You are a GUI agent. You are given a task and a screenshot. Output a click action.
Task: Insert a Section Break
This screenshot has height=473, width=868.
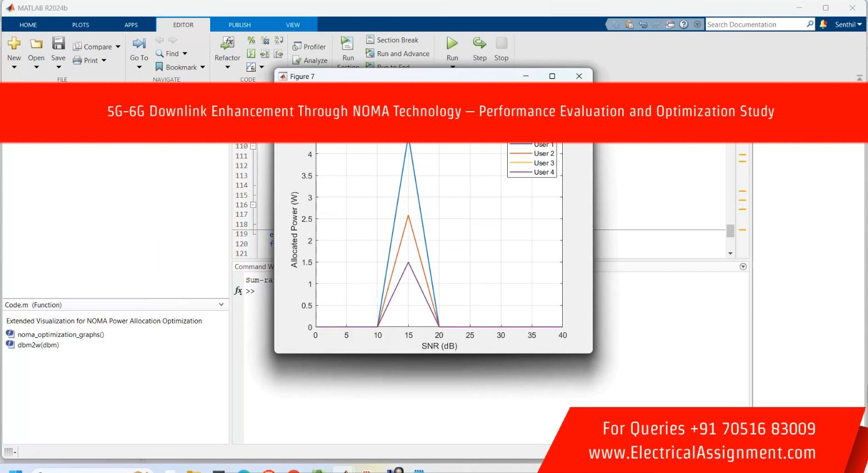(393, 40)
